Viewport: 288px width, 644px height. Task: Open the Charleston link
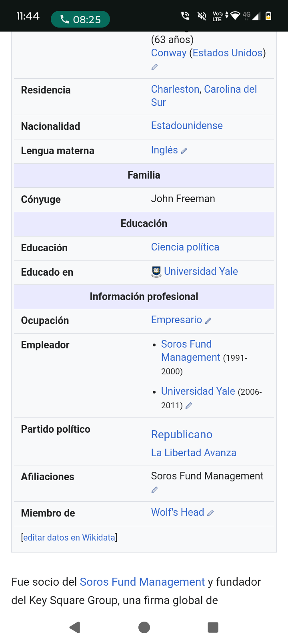(175, 89)
